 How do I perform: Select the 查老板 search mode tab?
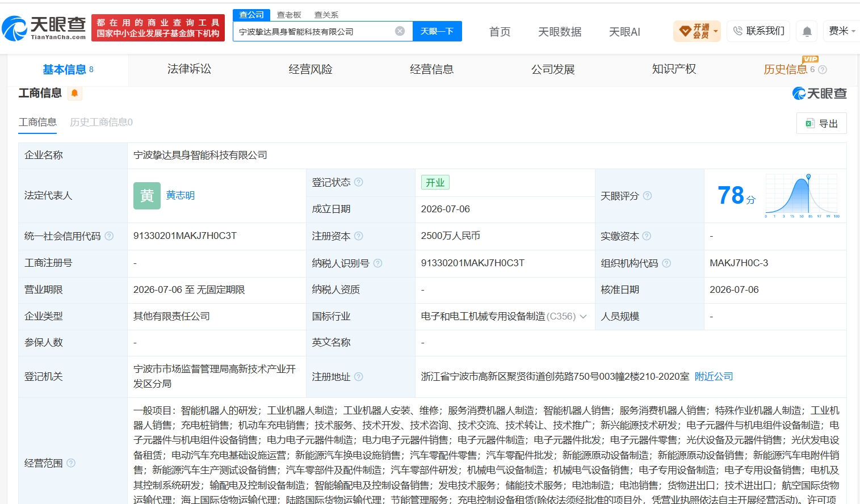pyautogui.click(x=289, y=15)
